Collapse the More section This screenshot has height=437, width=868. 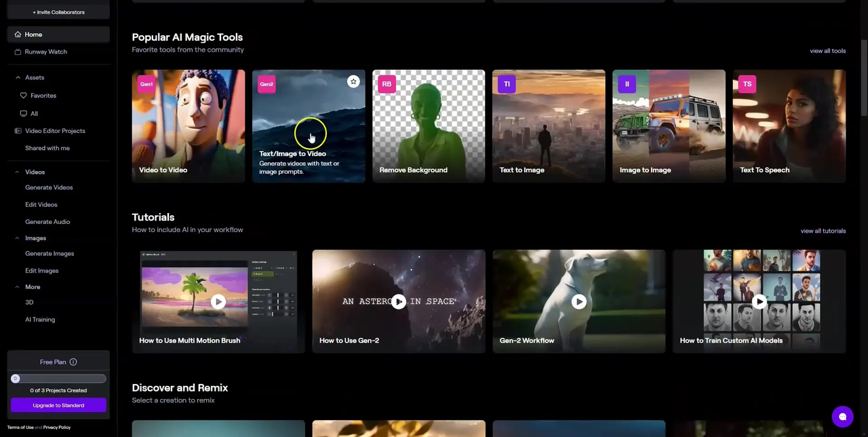click(16, 286)
